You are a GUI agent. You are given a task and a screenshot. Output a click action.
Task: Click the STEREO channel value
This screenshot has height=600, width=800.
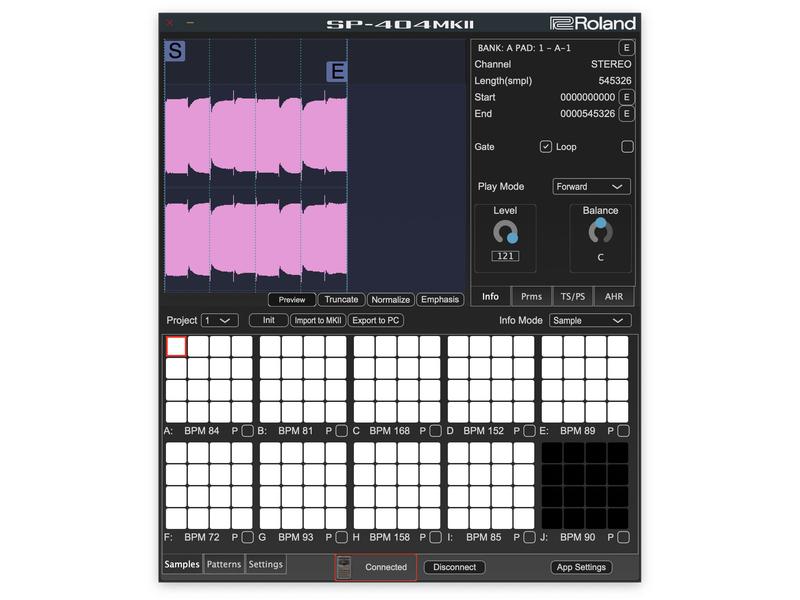click(611, 64)
